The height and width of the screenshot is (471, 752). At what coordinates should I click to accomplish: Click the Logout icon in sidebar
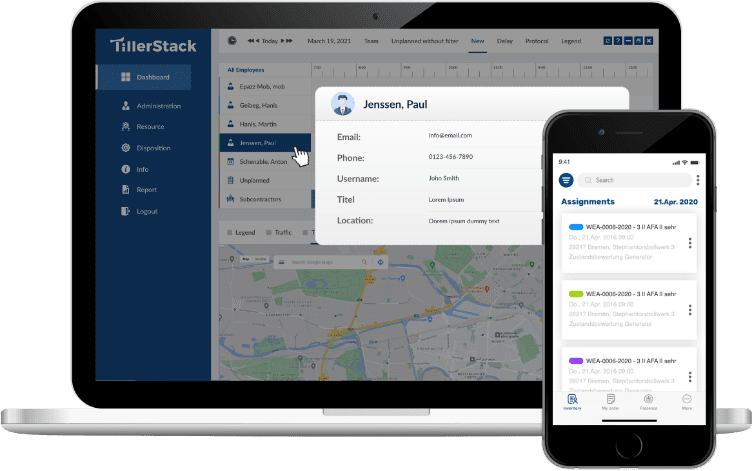(125, 211)
